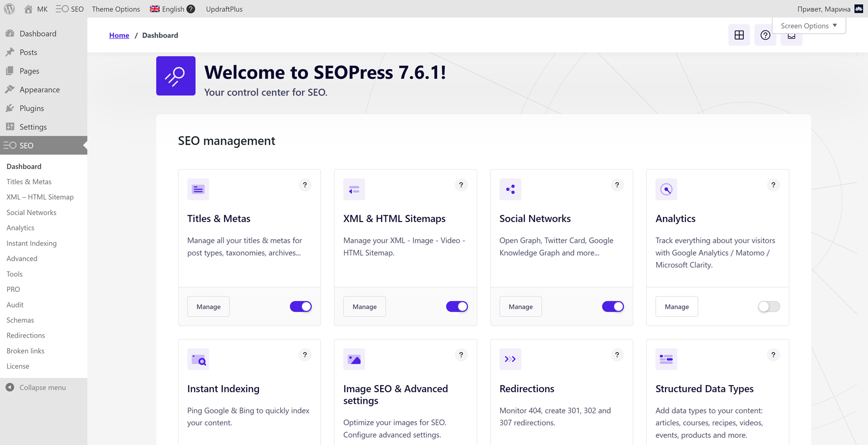The height and width of the screenshot is (445, 868).
Task: Click the SEOPress welcome logo
Action: 176,76
